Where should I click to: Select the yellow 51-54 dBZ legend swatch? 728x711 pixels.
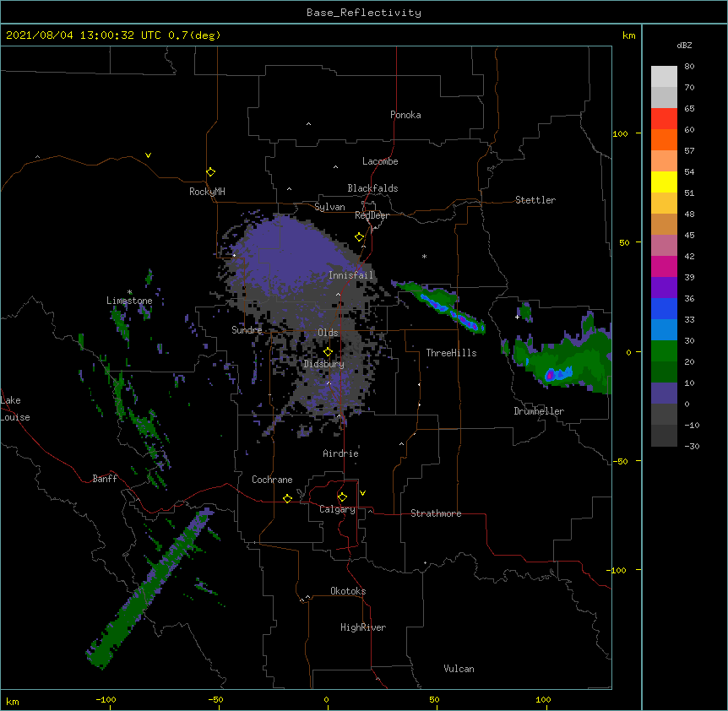(664, 182)
